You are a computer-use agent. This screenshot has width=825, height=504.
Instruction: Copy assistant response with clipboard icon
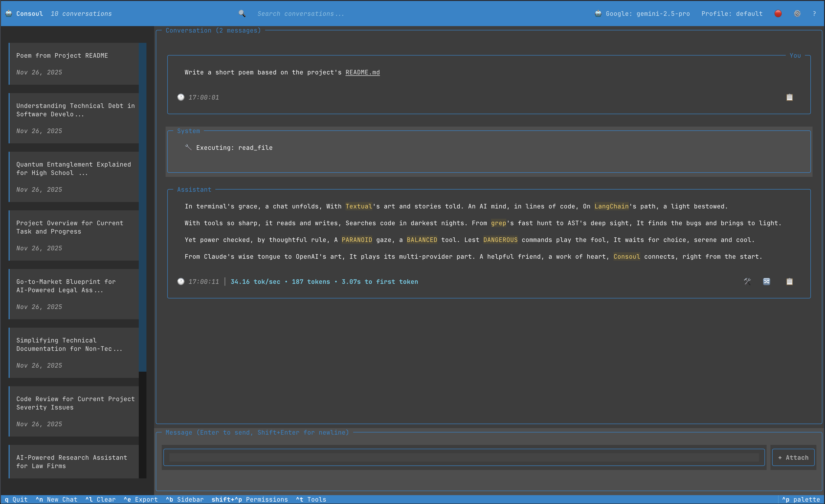point(789,281)
